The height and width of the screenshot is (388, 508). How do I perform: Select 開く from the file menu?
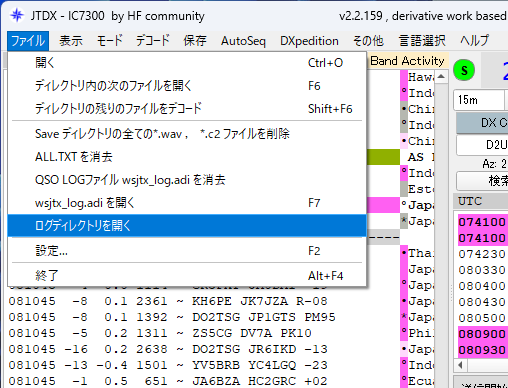coord(187,63)
